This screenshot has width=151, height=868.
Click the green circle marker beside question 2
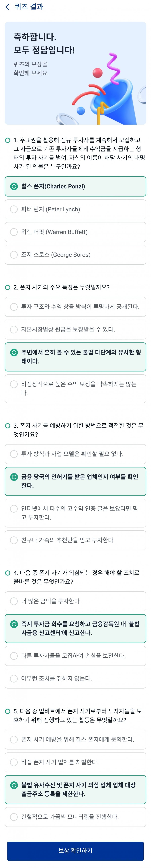click(8, 287)
